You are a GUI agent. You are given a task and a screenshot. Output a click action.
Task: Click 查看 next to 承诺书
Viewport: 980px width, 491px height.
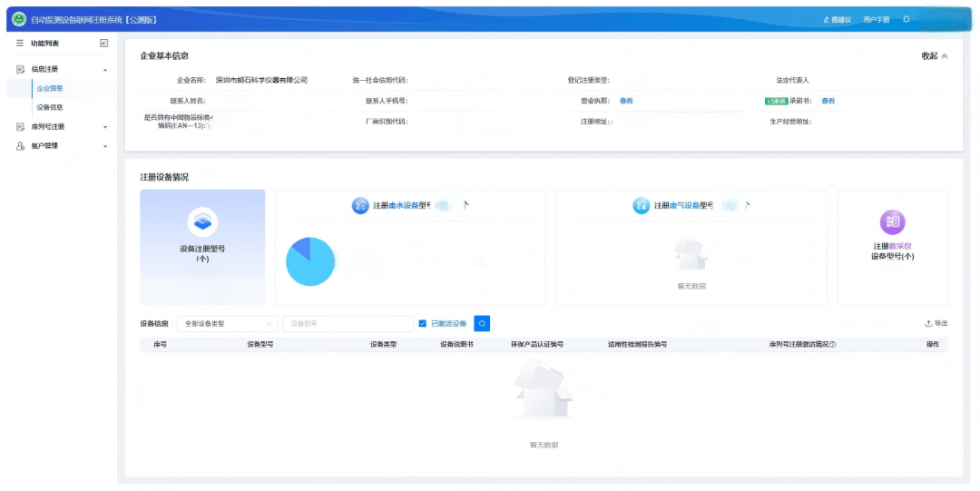(828, 101)
